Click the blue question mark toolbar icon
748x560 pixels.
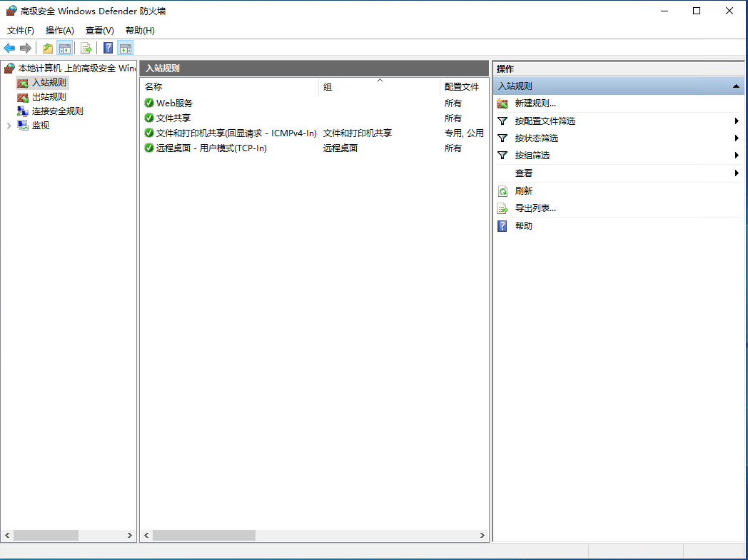tap(108, 48)
